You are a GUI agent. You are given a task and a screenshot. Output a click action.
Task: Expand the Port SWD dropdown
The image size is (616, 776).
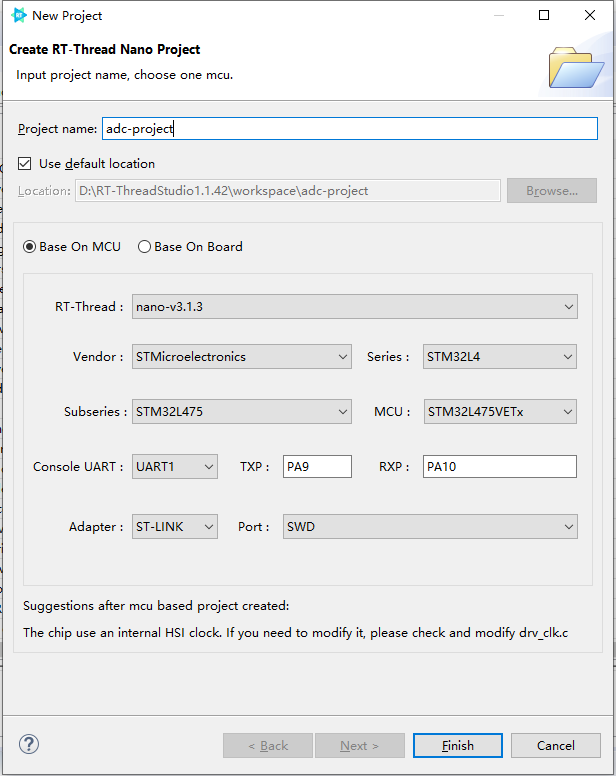pos(430,527)
